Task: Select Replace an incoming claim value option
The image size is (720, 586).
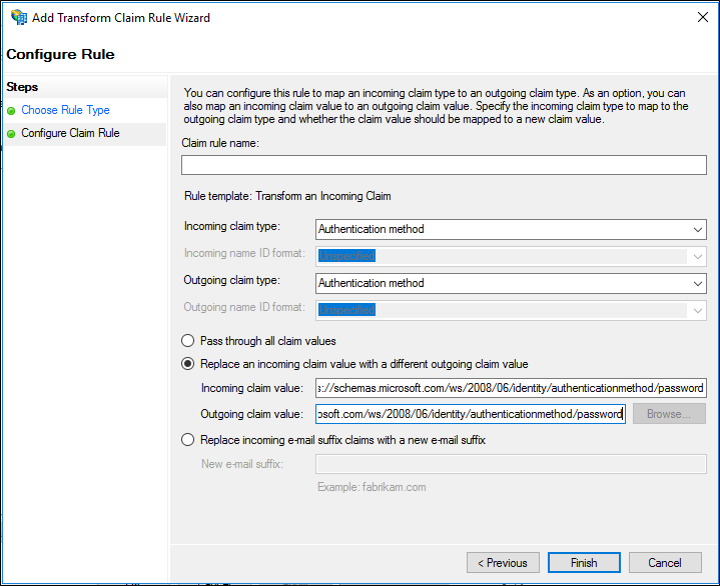Action: [x=187, y=364]
